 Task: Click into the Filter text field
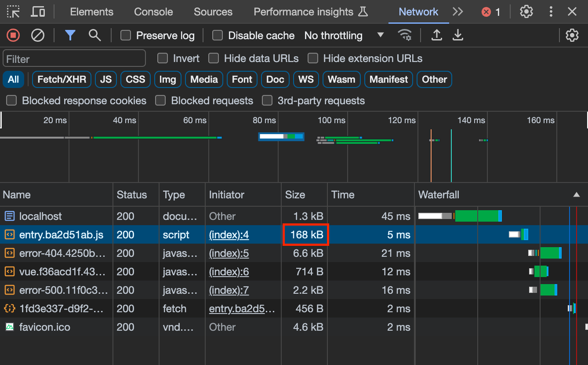click(x=74, y=58)
